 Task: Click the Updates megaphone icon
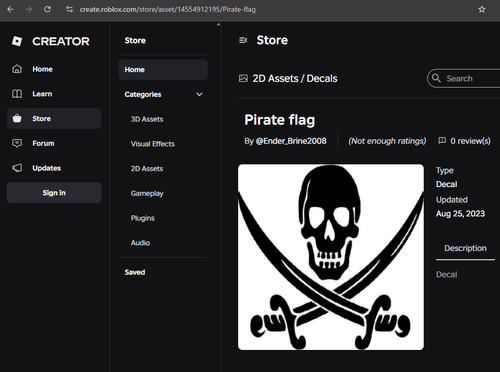click(x=17, y=168)
